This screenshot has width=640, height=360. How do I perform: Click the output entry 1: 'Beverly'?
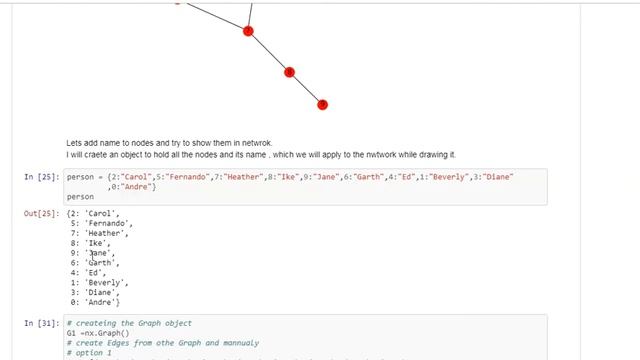(99, 282)
